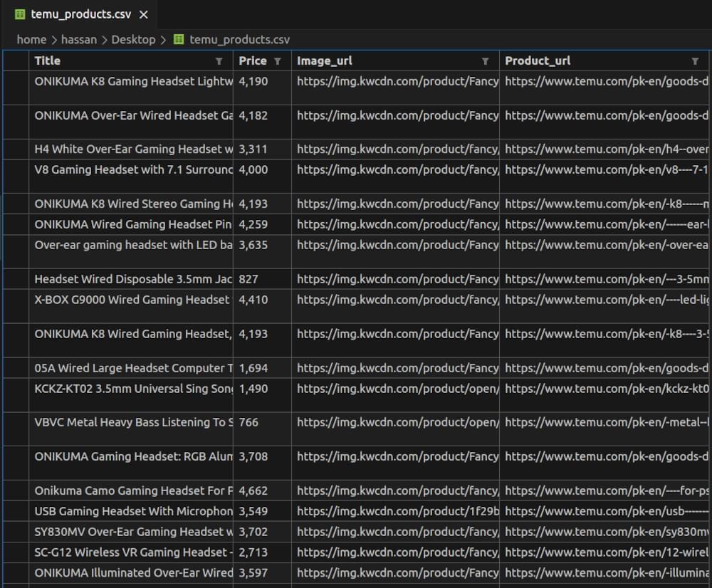The width and height of the screenshot is (712, 588).
Task: Click the CSV file icon in the editor tab
Action: point(19,14)
